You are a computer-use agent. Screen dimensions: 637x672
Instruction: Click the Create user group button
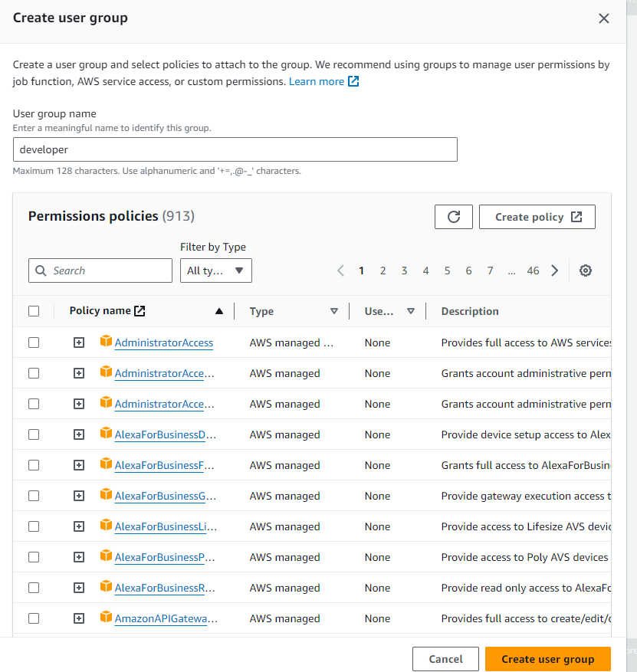[x=547, y=659]
